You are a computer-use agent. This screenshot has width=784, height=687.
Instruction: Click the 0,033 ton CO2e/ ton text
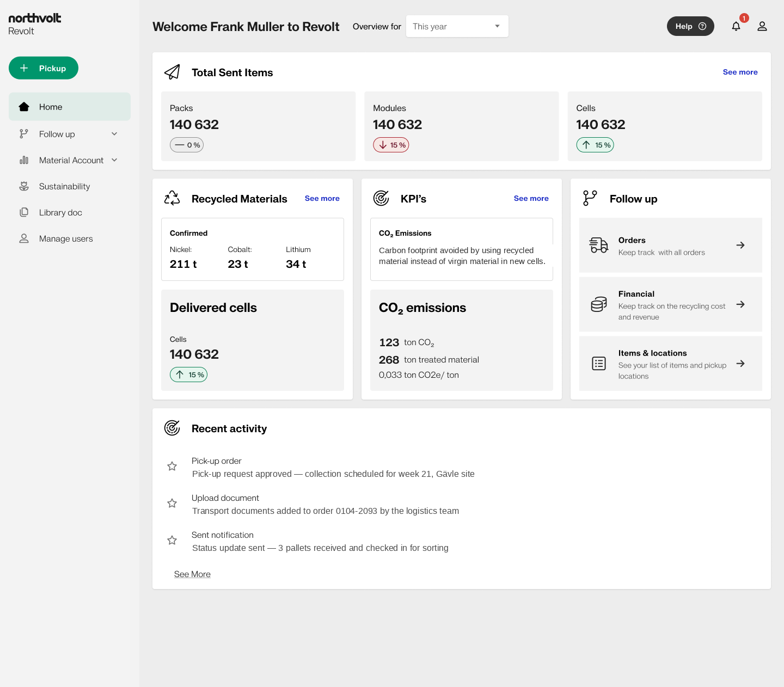419,375
